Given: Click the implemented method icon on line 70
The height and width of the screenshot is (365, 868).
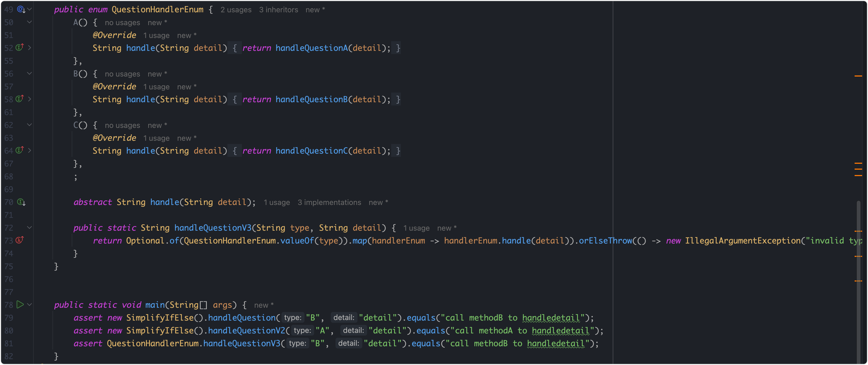Looking at the screenshot, I should 21,202.
